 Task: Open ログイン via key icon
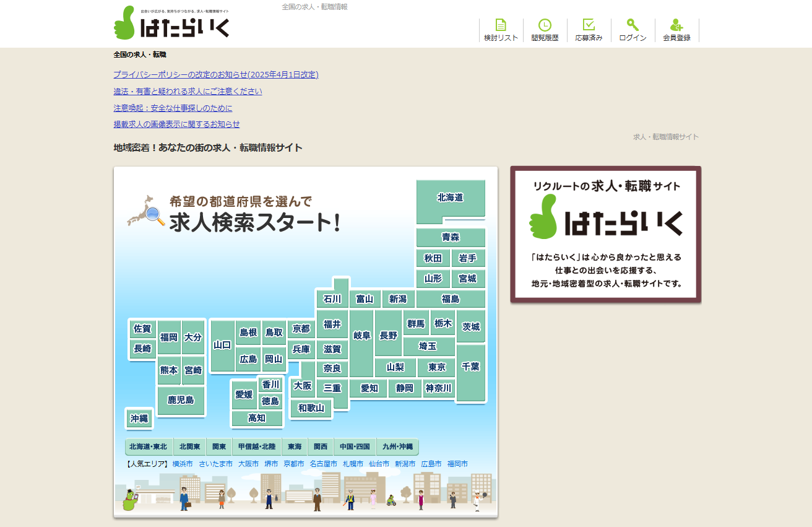pos(633,25)
